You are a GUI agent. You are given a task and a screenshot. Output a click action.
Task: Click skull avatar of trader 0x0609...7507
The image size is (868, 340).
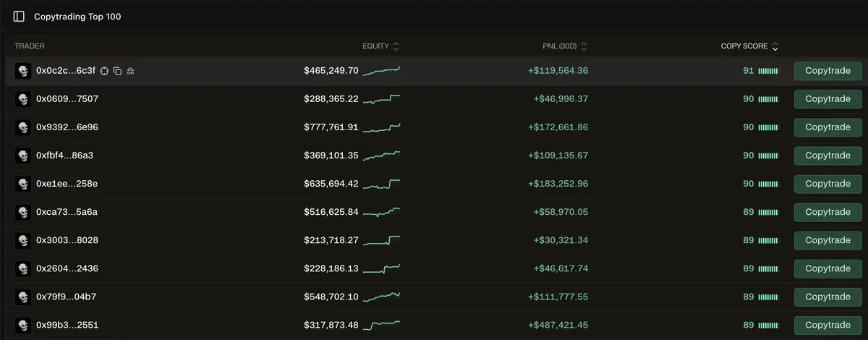click(x=22, y=99)
